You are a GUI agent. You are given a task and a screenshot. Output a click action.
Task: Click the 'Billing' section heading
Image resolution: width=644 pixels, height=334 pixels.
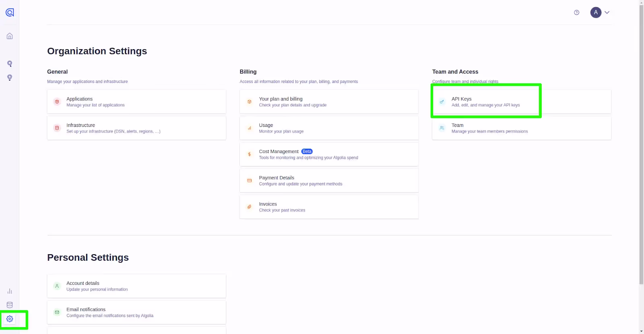[248, 72]
